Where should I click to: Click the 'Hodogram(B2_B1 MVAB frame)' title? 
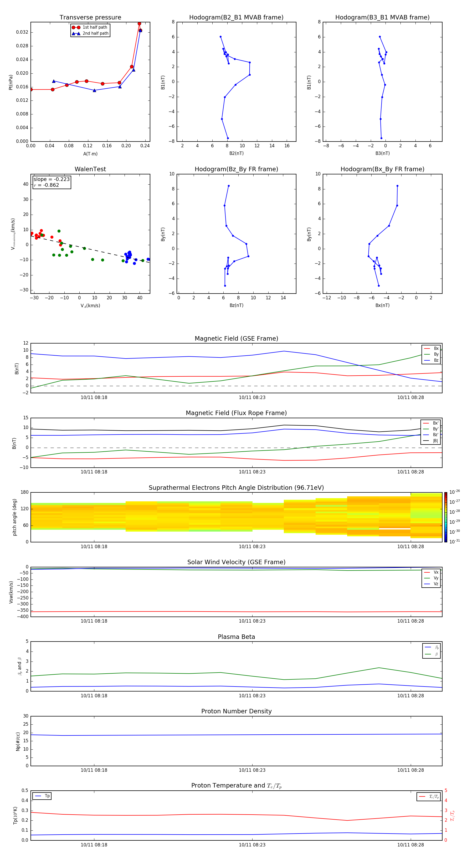(x=236, y=18)
